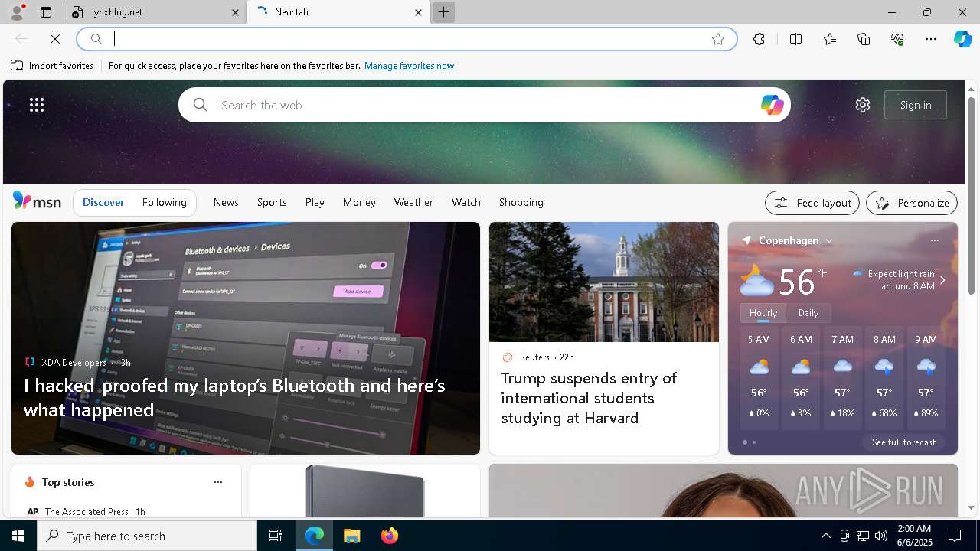Expand the Copenhagen location dropdown
980x551 pixels.
828,240
